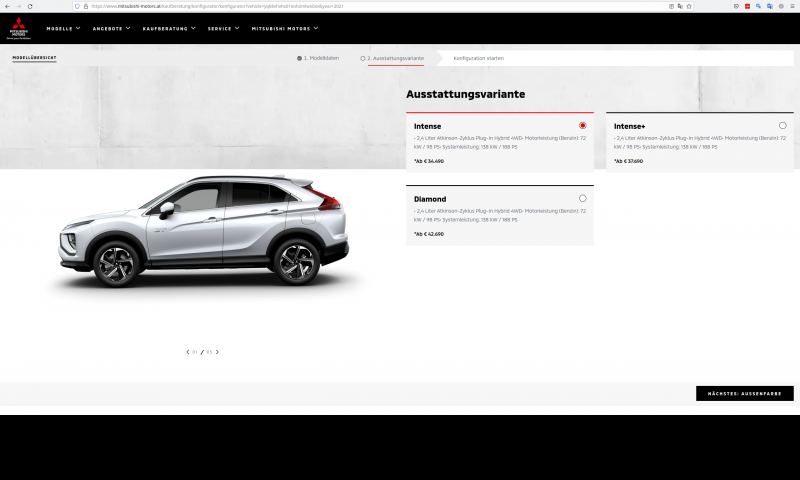Select the Intense radio button
Viewport: 800px width, 480px height.
tap(583, 125)
